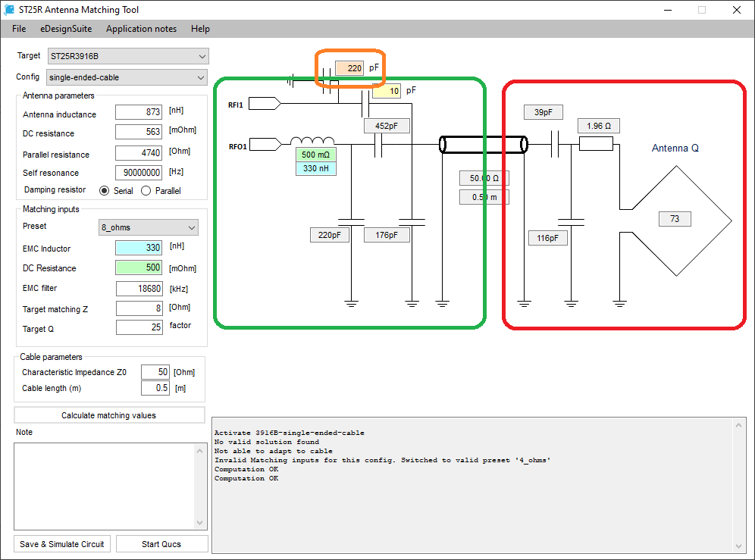Click the Save & Simulate Circuit button
This screenshot has height=560, width=755.
(x=63, y=544)
